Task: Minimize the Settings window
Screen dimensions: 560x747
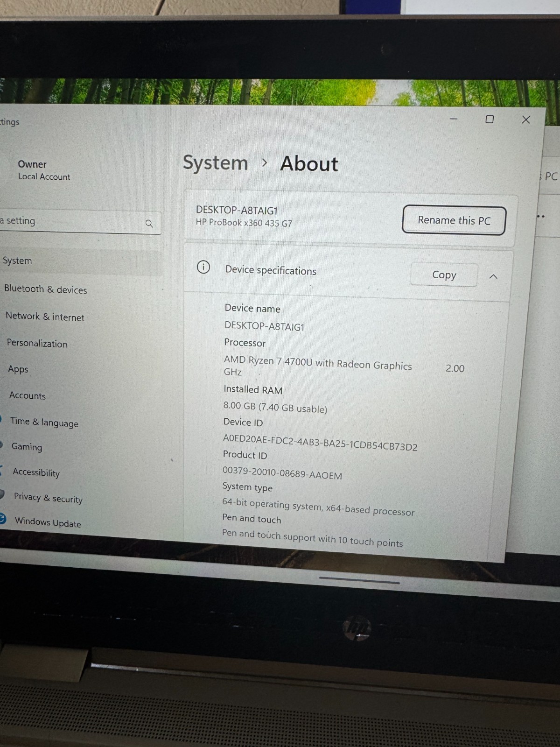Action: tap(453, 119)
